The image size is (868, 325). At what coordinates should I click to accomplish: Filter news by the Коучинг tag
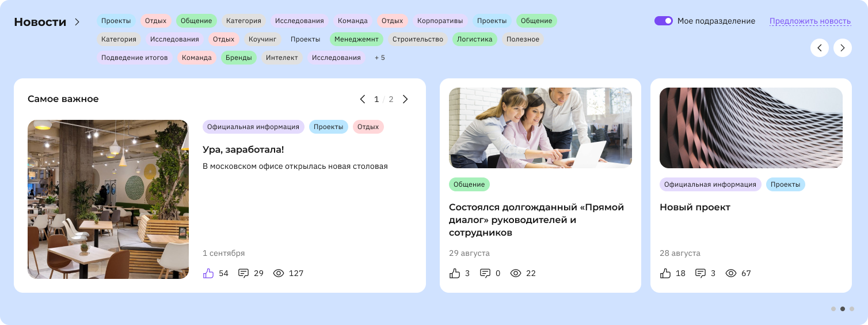click(262, 39)
